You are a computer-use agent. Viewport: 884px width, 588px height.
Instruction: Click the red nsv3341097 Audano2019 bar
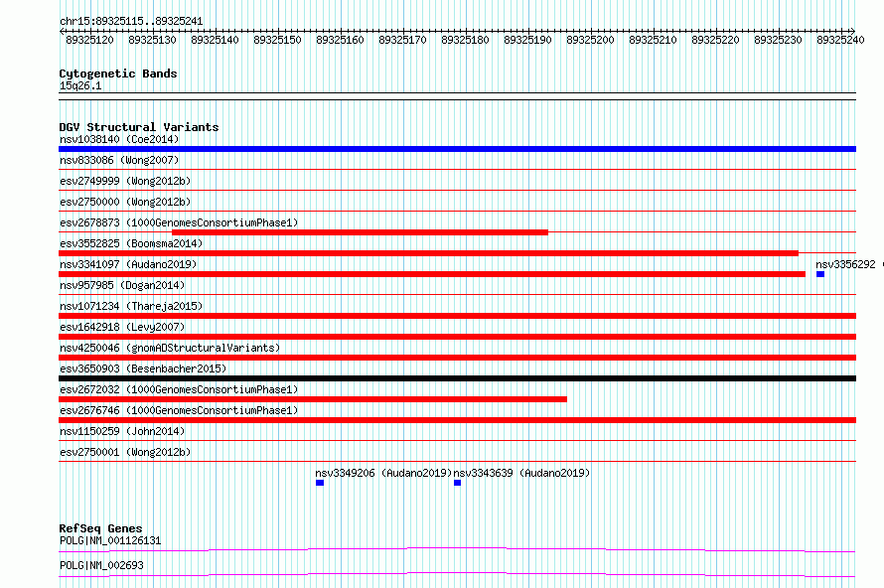click(432, 274)
